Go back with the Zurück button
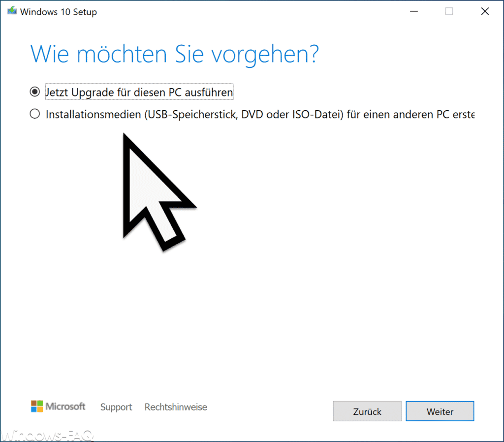The height and width of the screenshot is (442, 504). [x=367, y=411]
